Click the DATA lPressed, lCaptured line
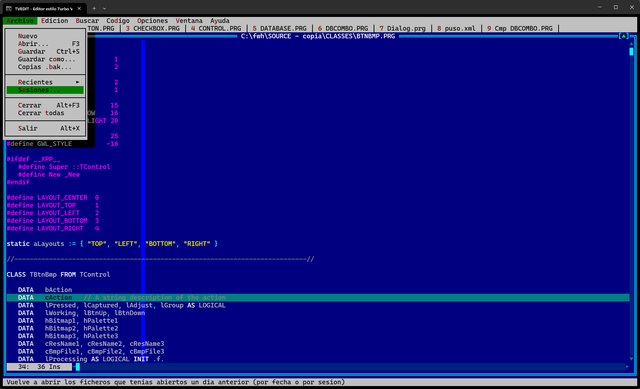Viewport: 640px width, 389px height. tap(121, 305)
